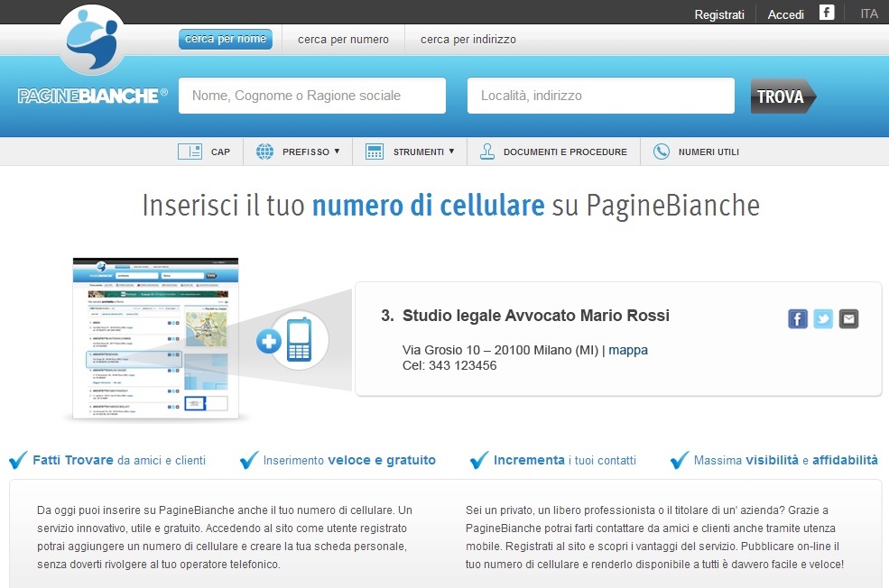Click the Accedi login link

(786, 14)
